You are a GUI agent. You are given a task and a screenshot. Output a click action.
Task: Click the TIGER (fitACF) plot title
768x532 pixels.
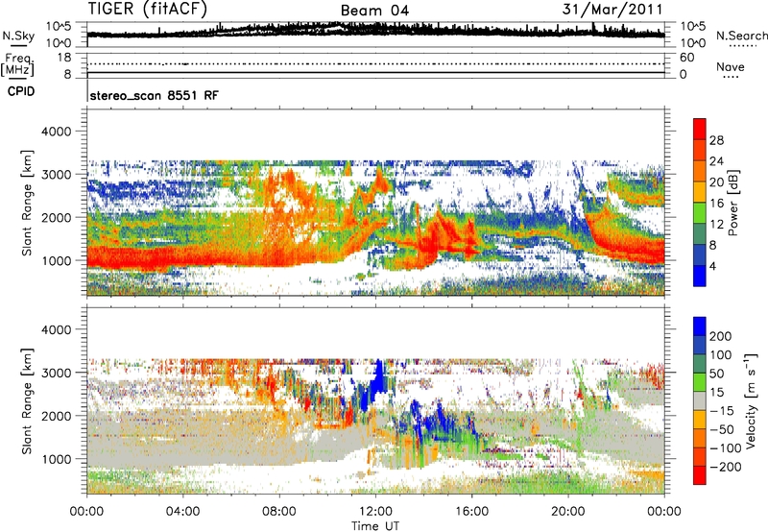148,9
